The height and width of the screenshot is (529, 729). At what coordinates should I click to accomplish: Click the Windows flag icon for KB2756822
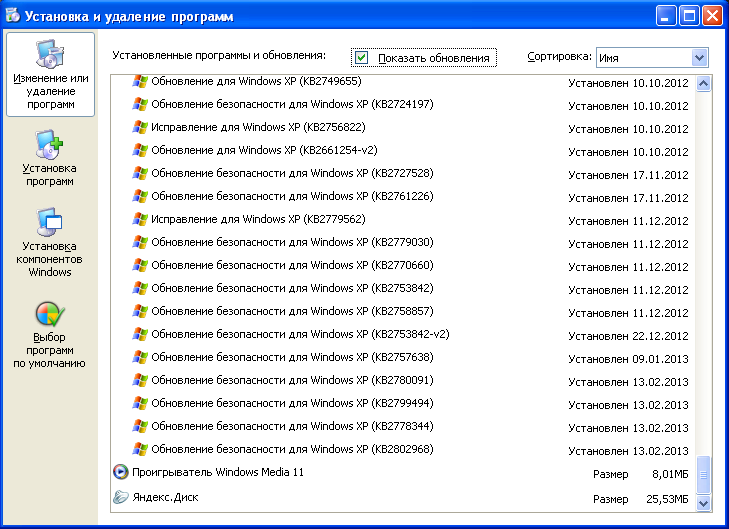tap(140, 127)
